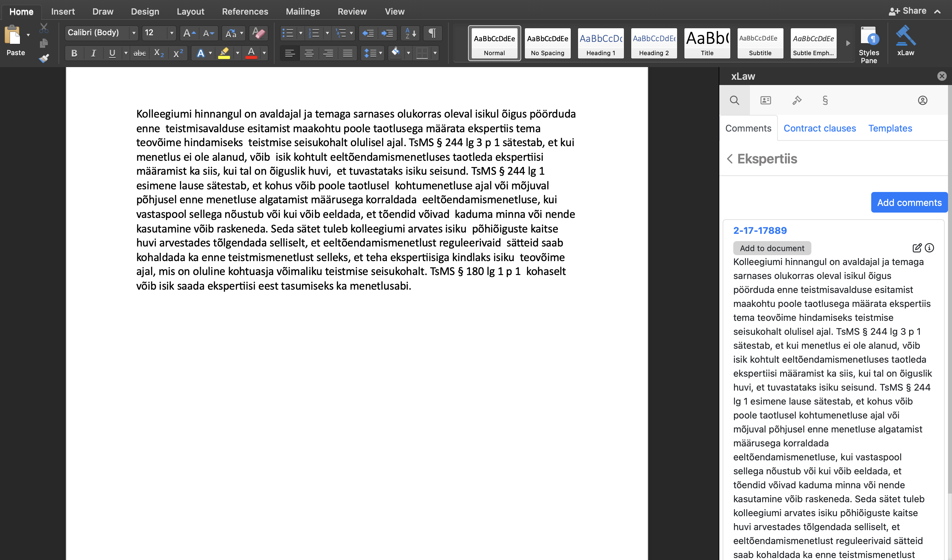Click the edit comment pencil icon

[917, 248]
